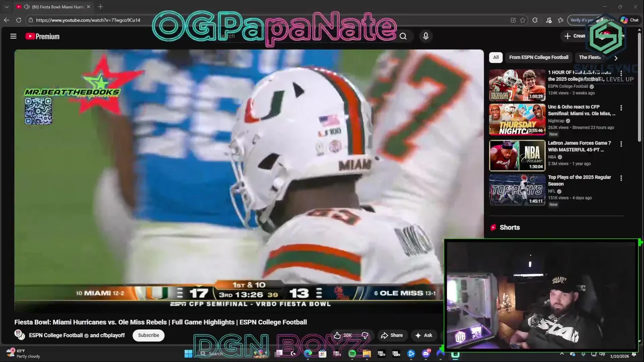Open Unc & Ocho Thursday Nightcap thumbnail
The width and height of the screenshot is (644, 362).
click(517, 119)
